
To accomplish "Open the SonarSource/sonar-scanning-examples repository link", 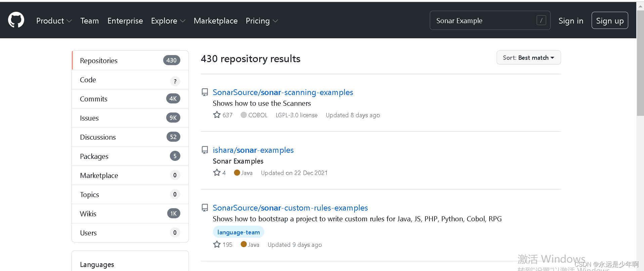I will coord(283,92).
